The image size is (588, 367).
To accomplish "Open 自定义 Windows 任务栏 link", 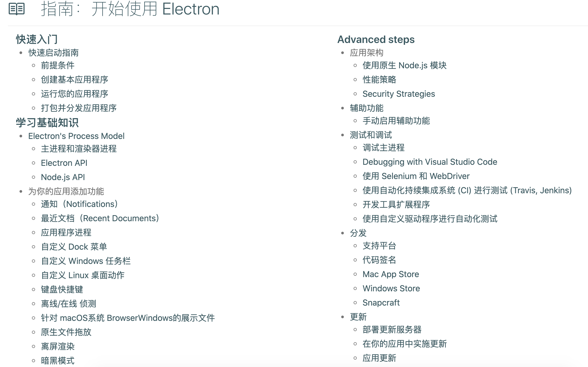I will pos(86,261).
